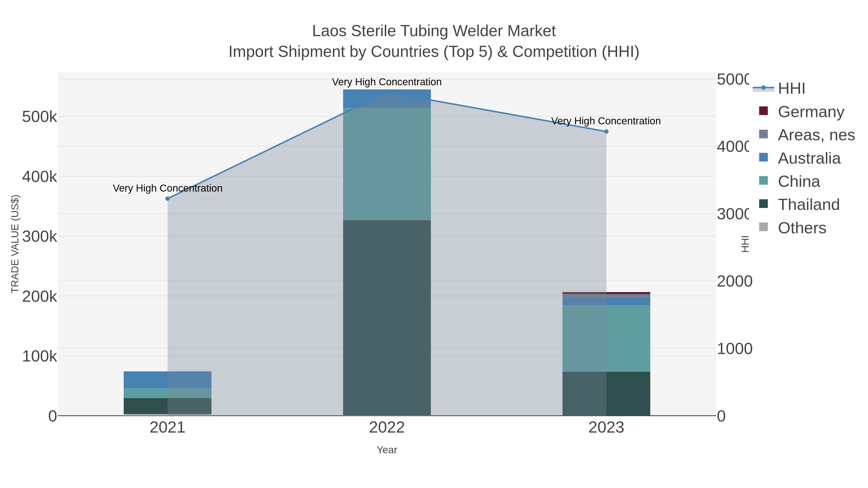Click the Laos Sterile Tubing Welder Market title
This screenshot has height=488, width=868.
pos(434,31)
